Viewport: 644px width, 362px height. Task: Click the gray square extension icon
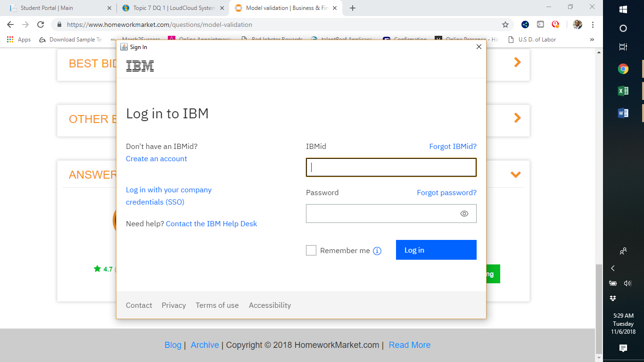(x=540, y=25)
